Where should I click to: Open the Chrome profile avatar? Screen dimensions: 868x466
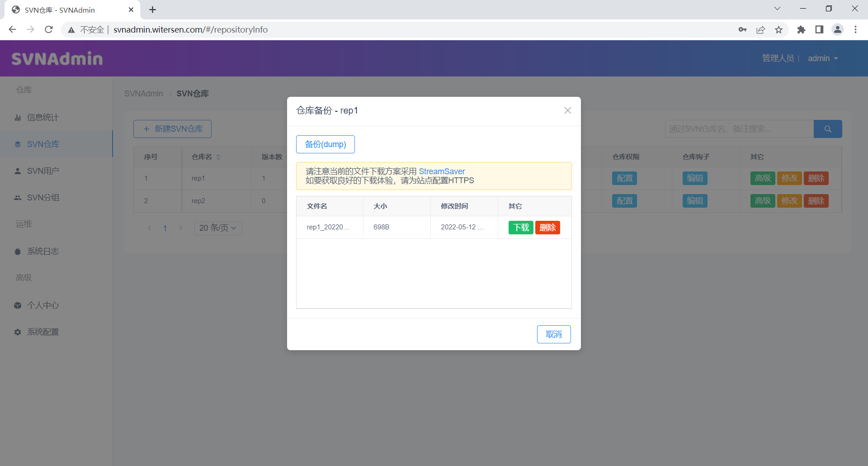[x=838, y=29]
